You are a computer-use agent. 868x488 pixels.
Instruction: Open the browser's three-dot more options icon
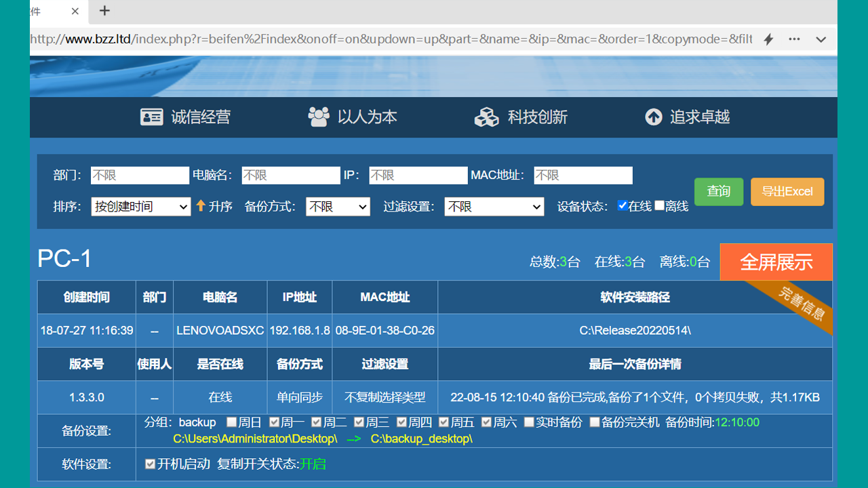tap(793, 39)
